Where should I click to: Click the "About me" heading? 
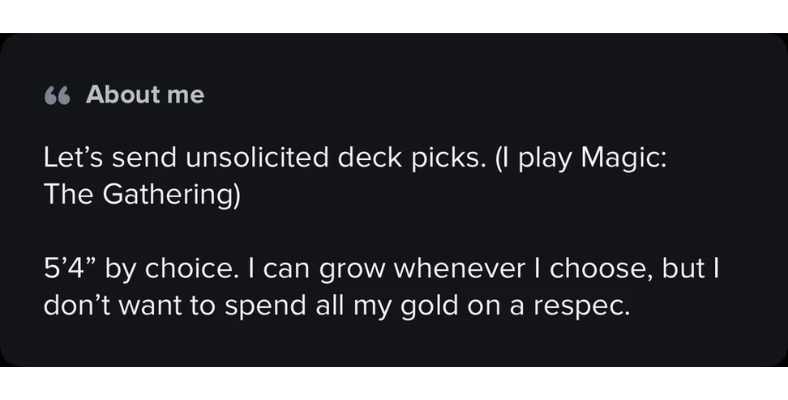pyautogui.click(x=145, y=95)
